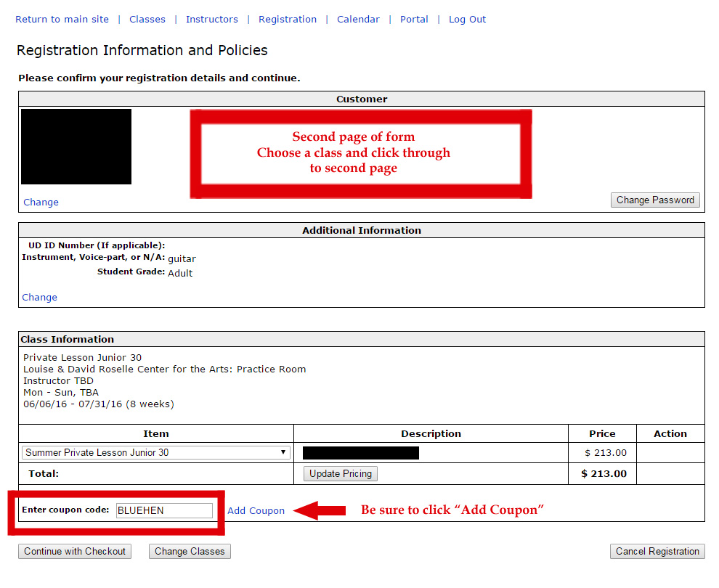Viewport: 719px width, 588px height.
Task: Open the Classes navigation item
Action: coord(147,20)
